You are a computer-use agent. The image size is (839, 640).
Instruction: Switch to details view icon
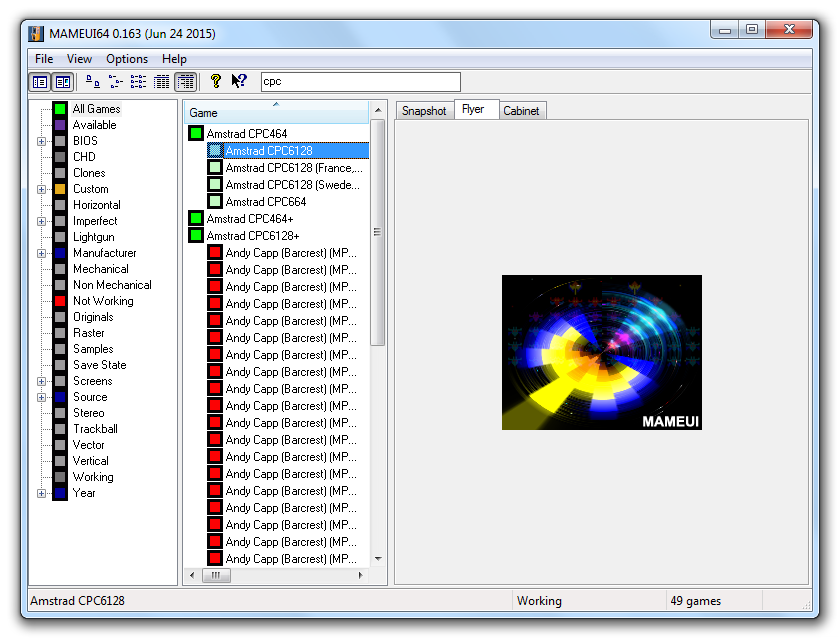pyautogui.click(x=161, y=81)
